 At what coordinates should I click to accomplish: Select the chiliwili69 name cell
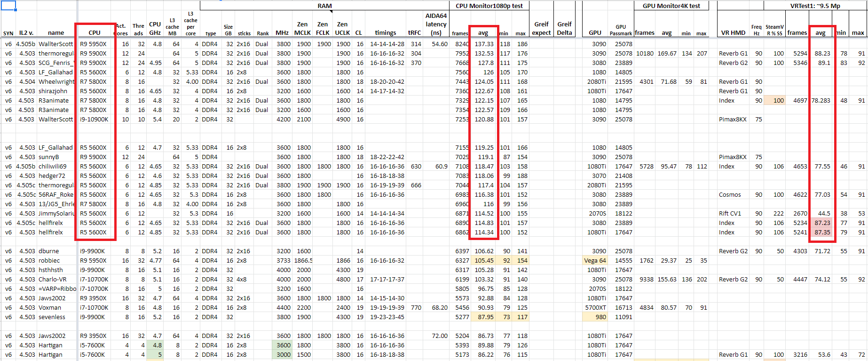coord(53,166)
